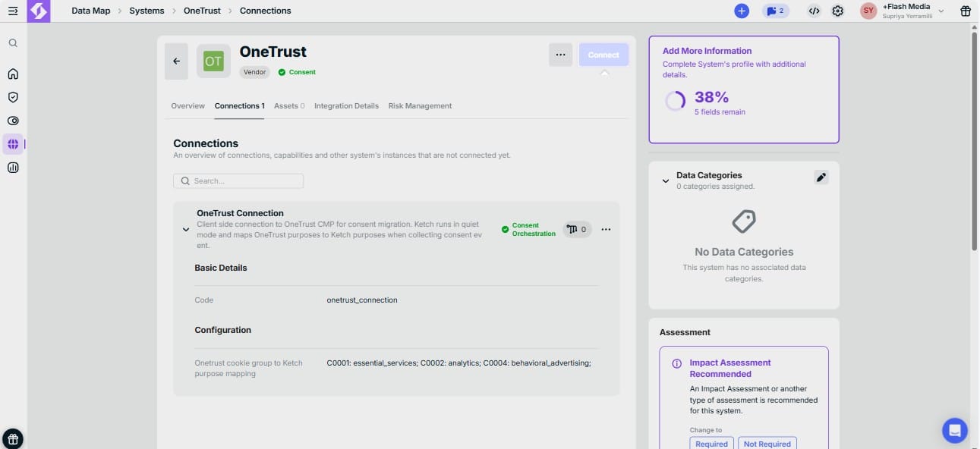The image size is (980, 449).
Task: Click the Add More Information card title
Action: click(707, 52)
